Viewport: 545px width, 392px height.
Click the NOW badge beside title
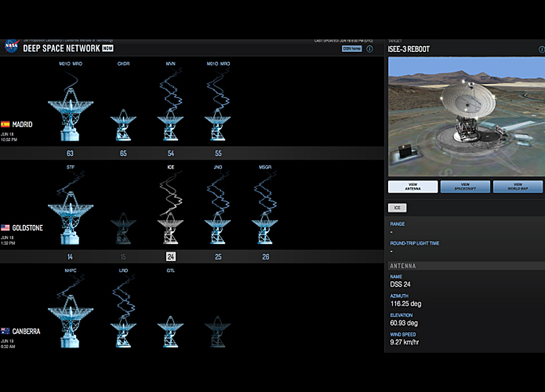(108, 48)
